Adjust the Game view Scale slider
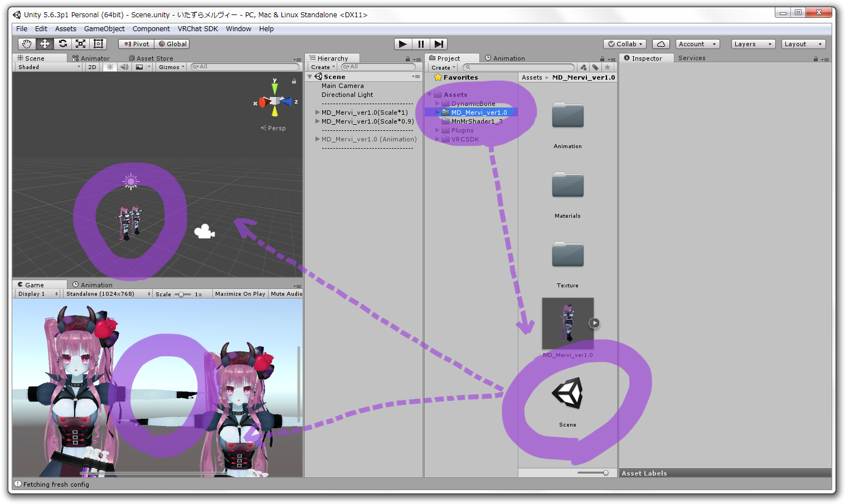Viewport: 845px width, 504px height. point(182,294)
